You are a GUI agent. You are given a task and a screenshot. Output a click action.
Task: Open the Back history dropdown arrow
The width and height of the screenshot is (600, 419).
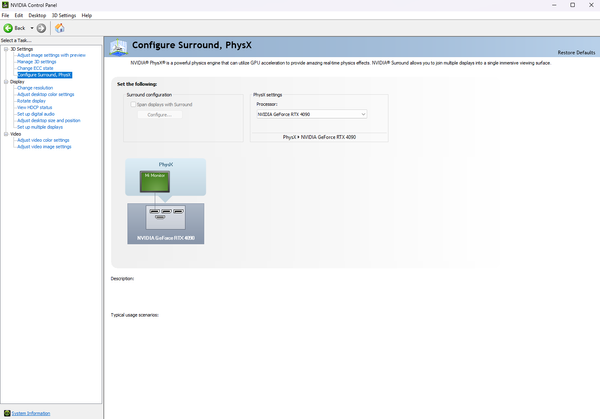click(x=33, y=28)
